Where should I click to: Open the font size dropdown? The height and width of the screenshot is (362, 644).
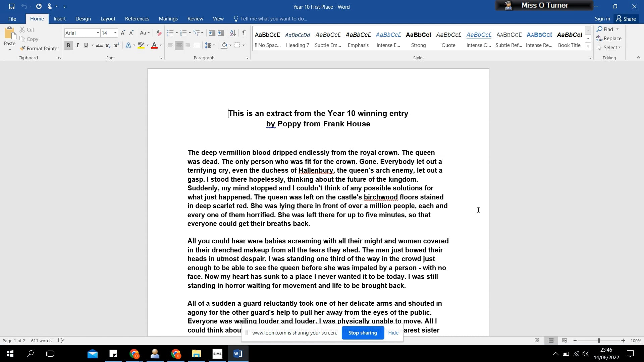click(115, 33)
